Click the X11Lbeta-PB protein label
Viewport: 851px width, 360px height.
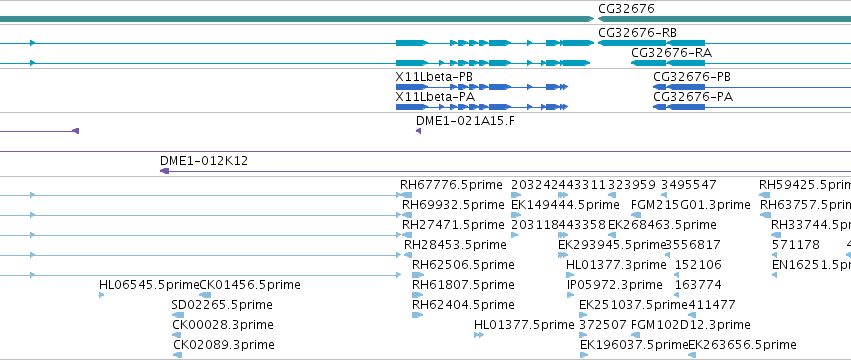[434, 77]
